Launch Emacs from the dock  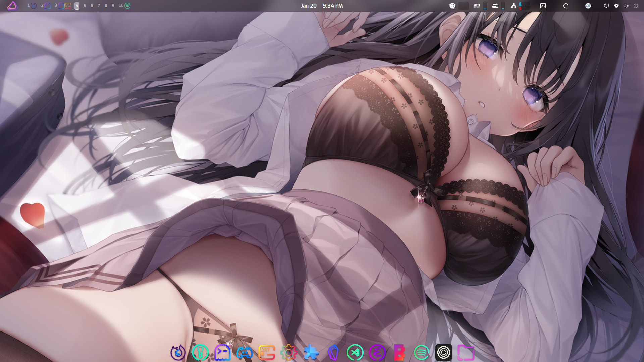[377, 353]
